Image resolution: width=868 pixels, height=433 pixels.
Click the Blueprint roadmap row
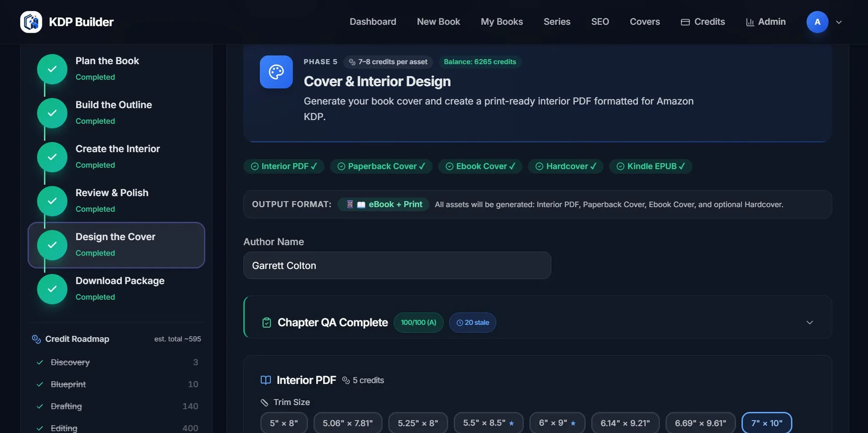click(117, 384)
